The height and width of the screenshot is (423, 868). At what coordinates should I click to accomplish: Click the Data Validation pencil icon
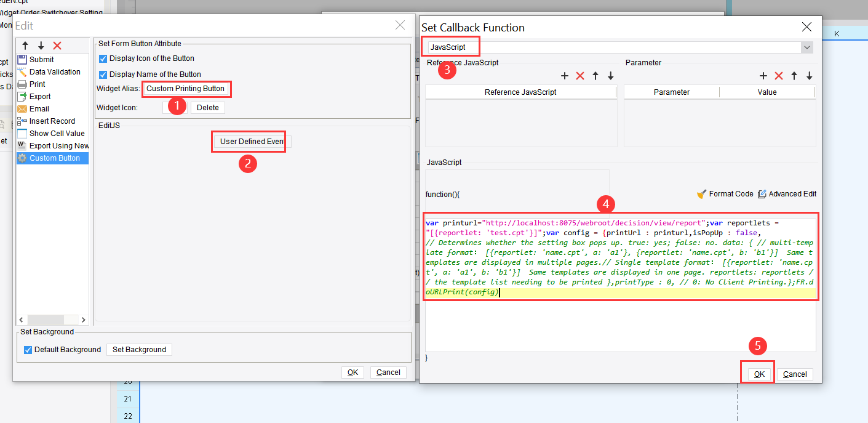(22, 71)
